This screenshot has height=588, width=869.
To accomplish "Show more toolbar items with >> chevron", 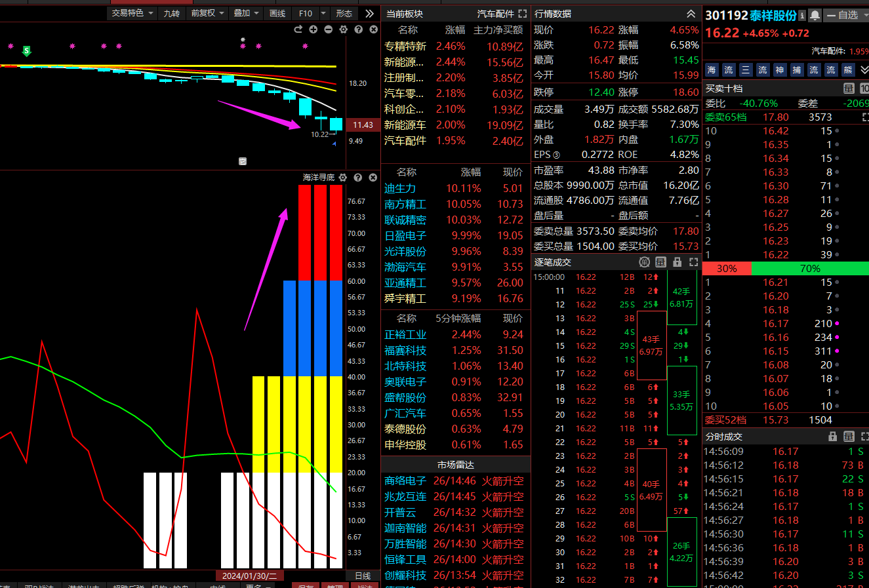I will (x=370, y=13).
